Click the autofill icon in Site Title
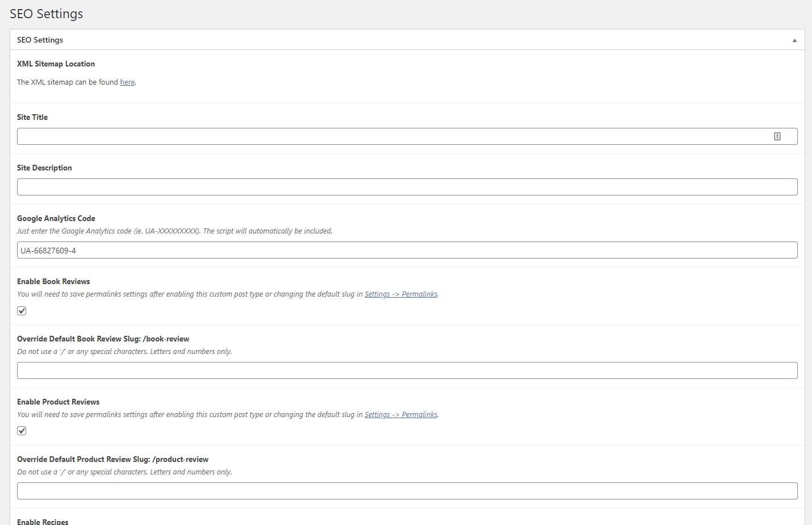Image resolution: width=812 pixels, height=525 pixels. (777, 136)
